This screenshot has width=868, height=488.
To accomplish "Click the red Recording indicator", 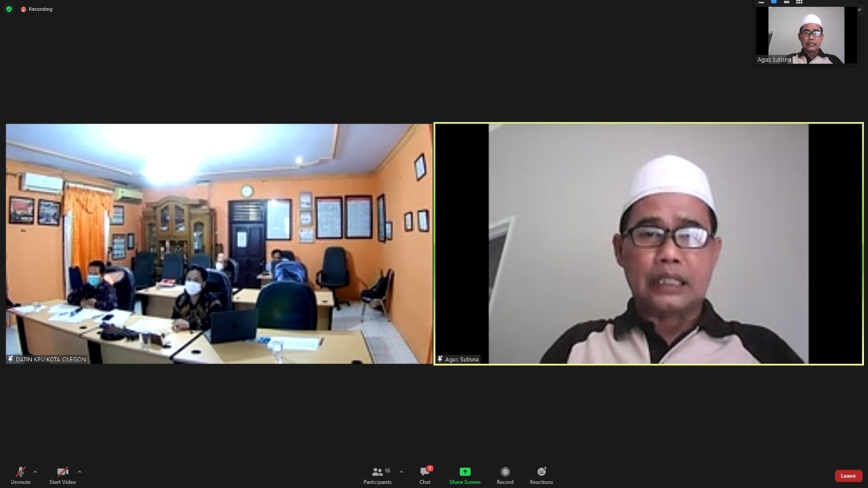I will 37,9.
